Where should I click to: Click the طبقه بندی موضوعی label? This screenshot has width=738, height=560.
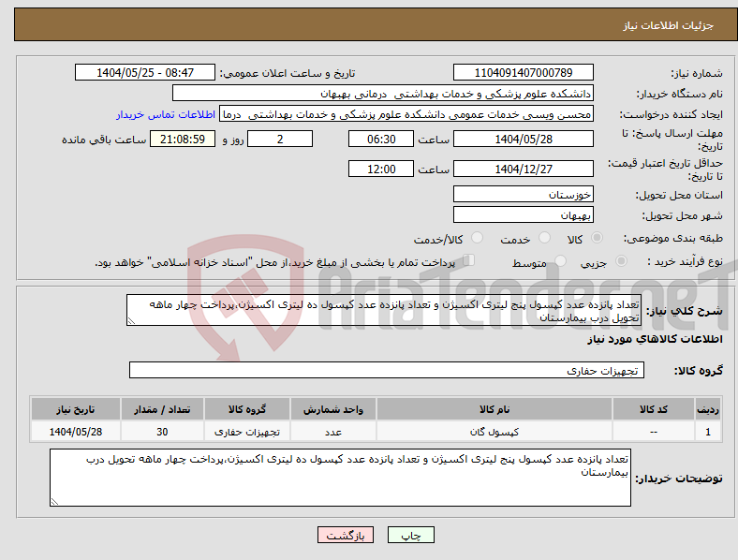coord(673,238)
